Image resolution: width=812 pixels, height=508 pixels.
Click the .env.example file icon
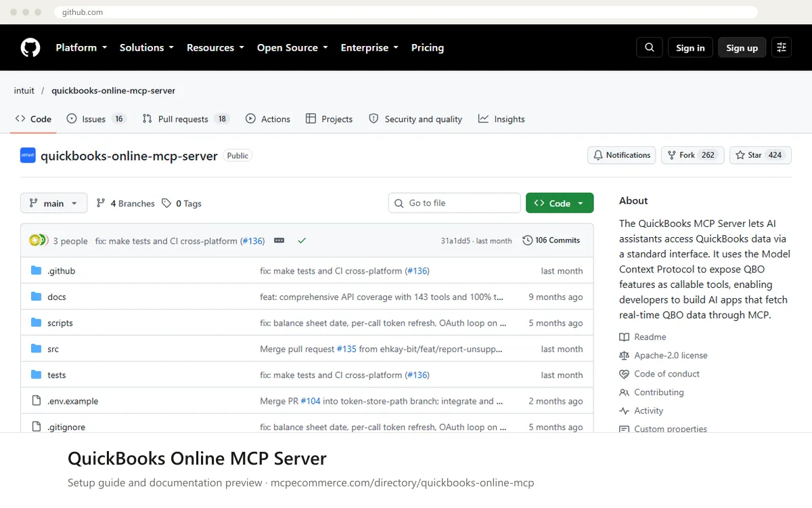pyautogui.click(x=37, y=401)
